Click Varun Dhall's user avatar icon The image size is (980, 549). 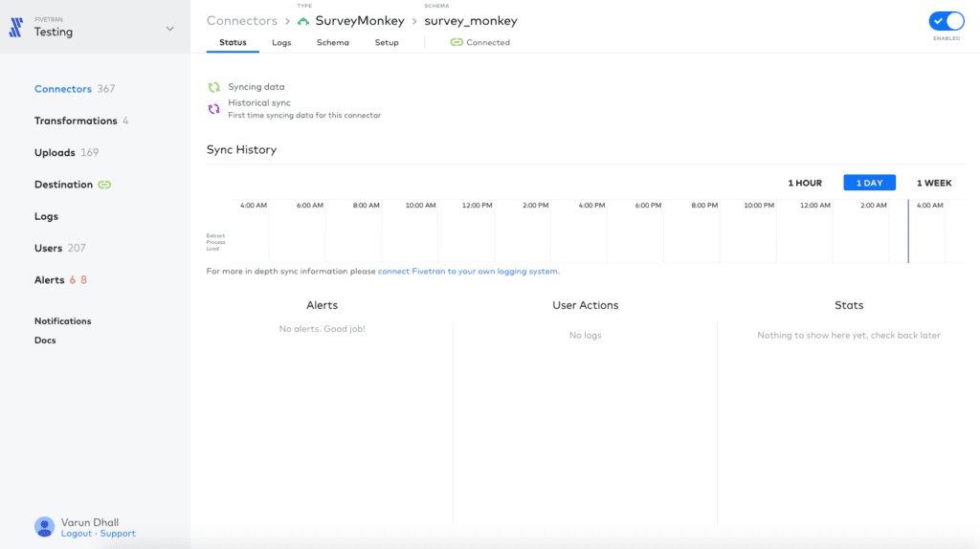(44, 526)
